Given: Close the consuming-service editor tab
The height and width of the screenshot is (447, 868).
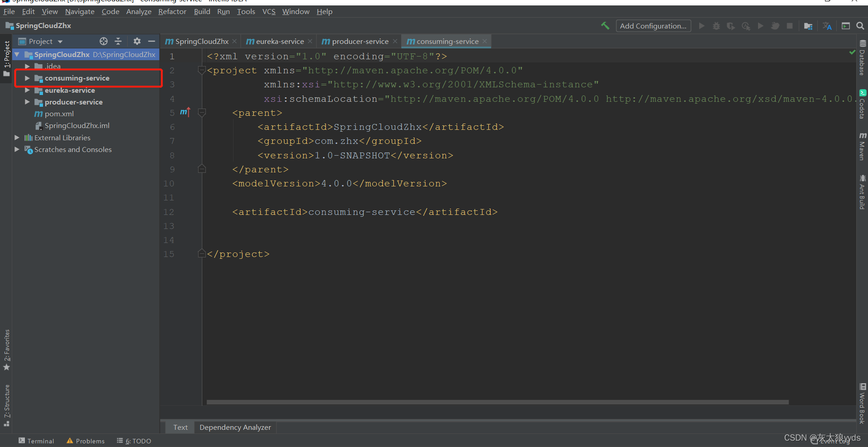Looking at the screenshot, I should pyautogui.click(x=485, y=41).
